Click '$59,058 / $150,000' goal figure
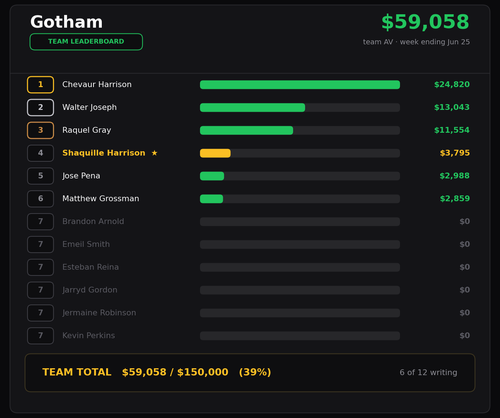Viewport: 500px width, 418px height. click(175, 372)
